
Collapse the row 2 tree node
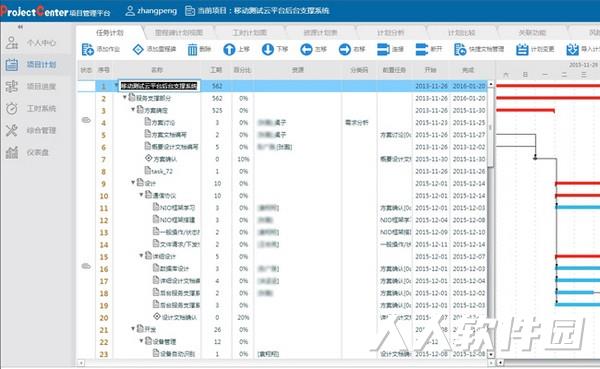[125, 98]
